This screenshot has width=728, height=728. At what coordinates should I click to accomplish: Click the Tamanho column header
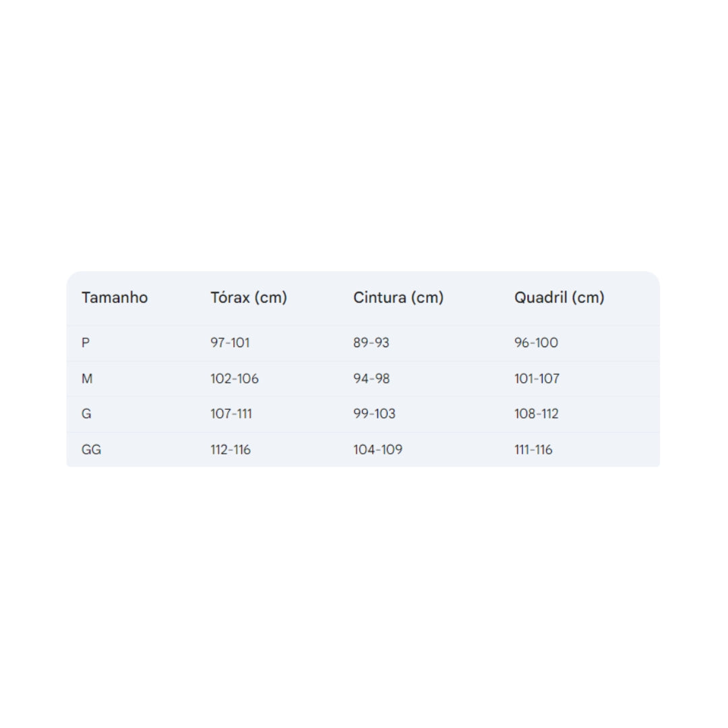coord(115,297)
